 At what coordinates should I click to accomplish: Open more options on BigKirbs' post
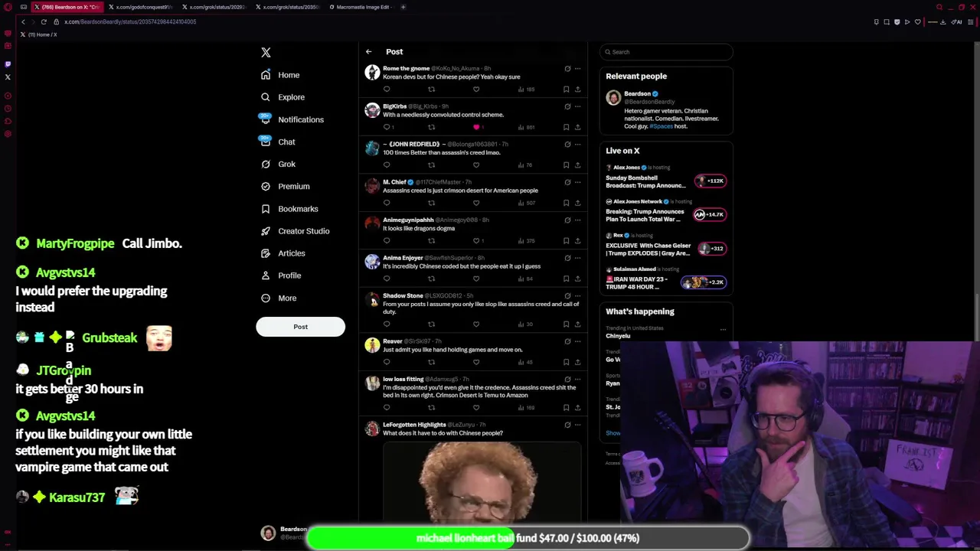(577, 106)
